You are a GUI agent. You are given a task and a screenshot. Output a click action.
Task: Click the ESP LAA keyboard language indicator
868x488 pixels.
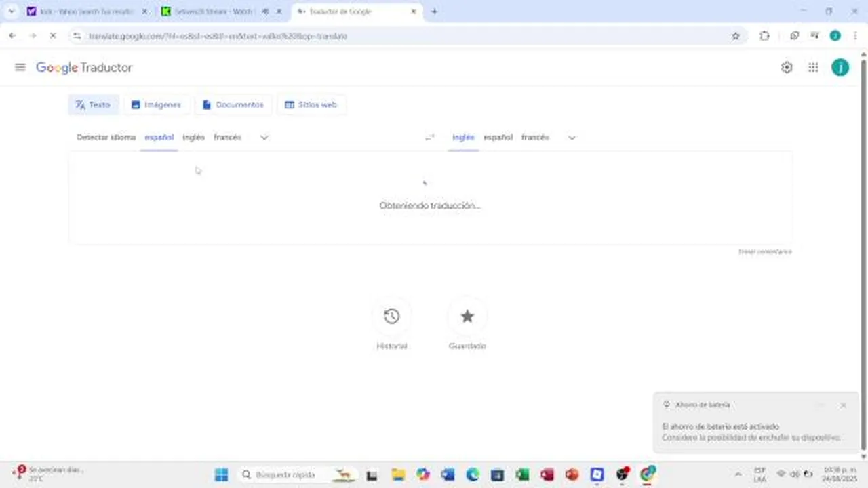760,474
